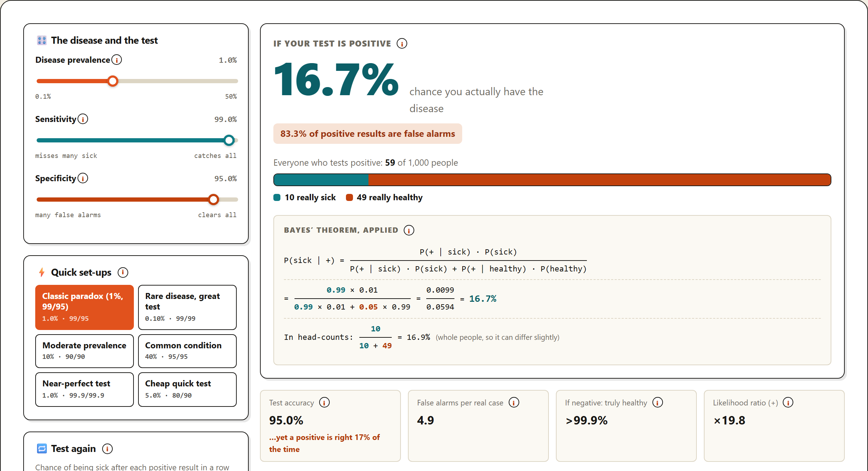Screen dimensions: 868x471
Task: Click the disease and test panel icon
Action: [x=42, y=40]
